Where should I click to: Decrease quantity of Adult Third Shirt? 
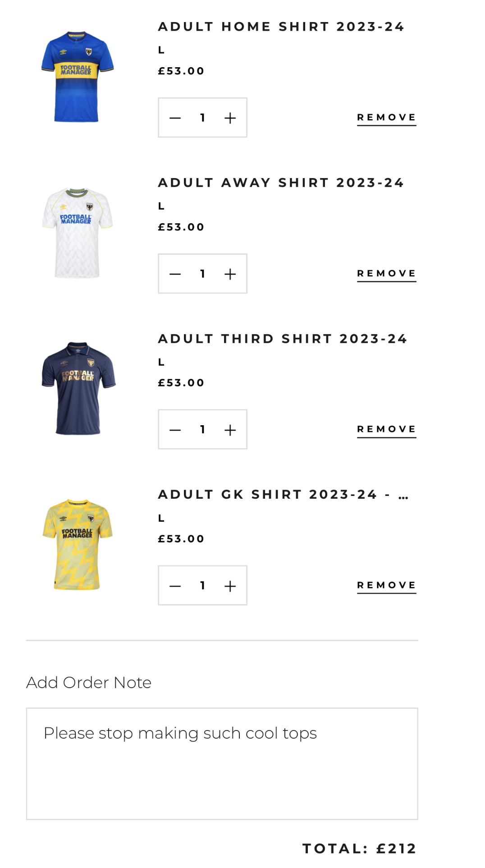click(175, 430)
